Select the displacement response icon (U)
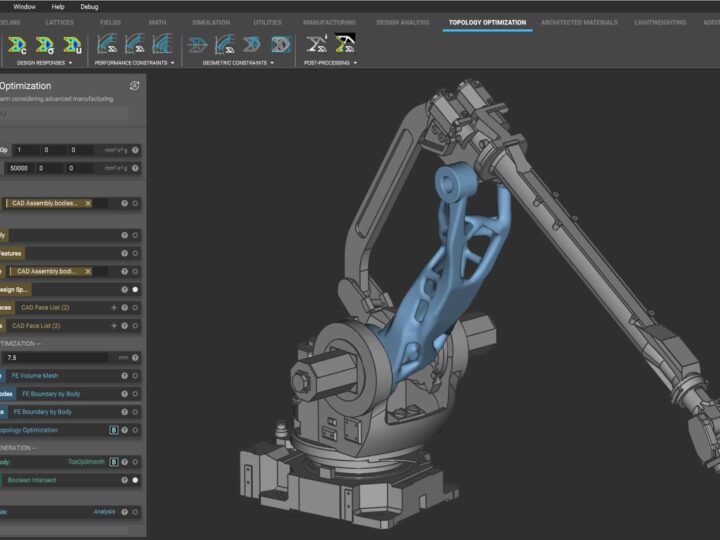Screen dimensions: 720x540 tap(73, 45)
